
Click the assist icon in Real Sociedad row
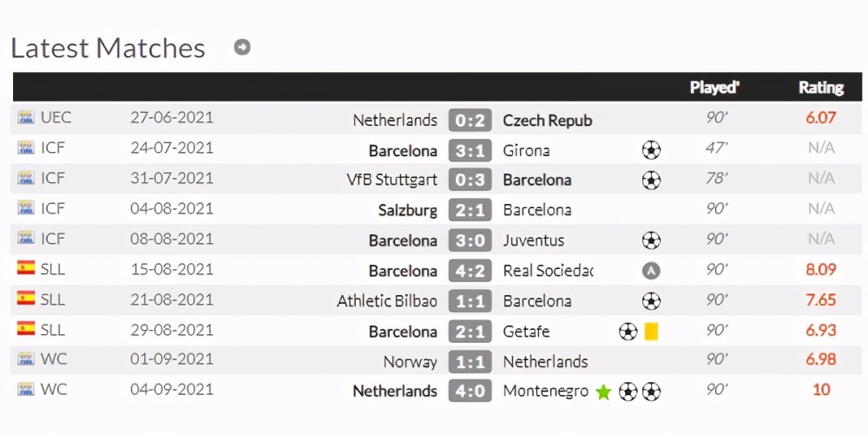pyautogui.click(x=651, y=271)
